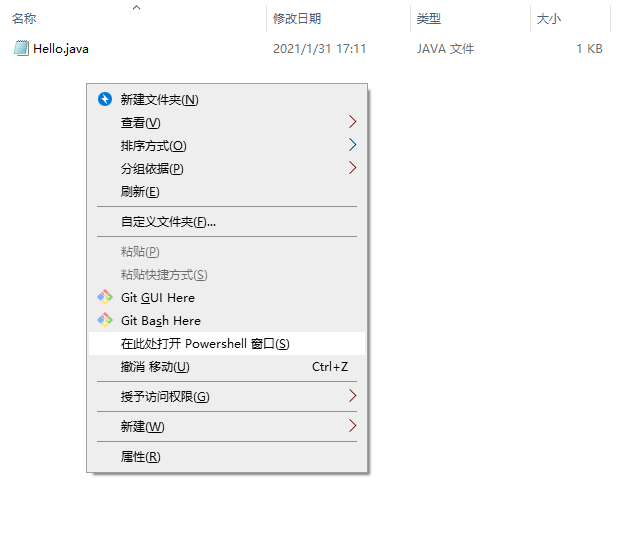Open the 分组依据(P) menu entry
The image size is (617, 542).
coord(227,168)
